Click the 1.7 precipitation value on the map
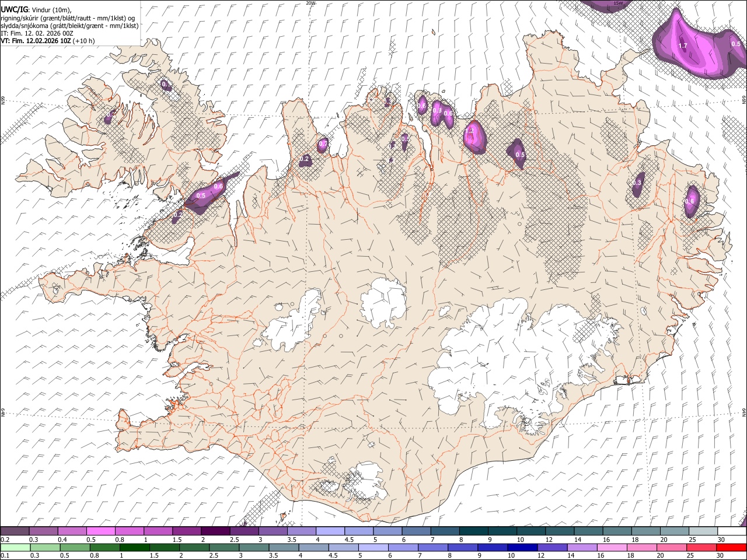 coord(683,45)
